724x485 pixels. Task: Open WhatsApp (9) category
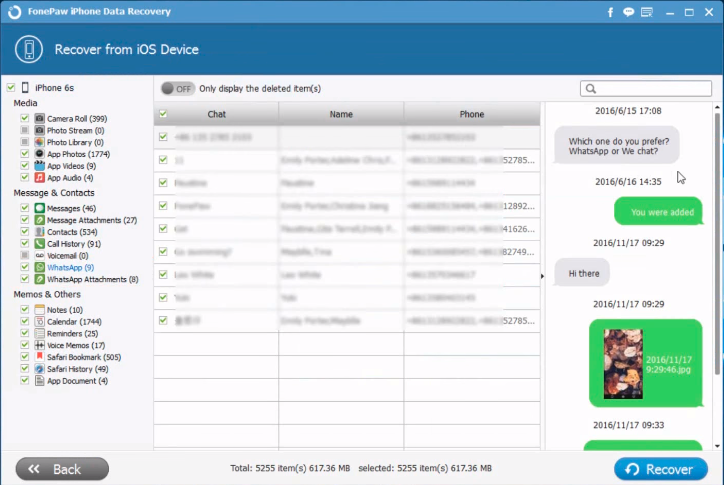[x=70, y=267]
